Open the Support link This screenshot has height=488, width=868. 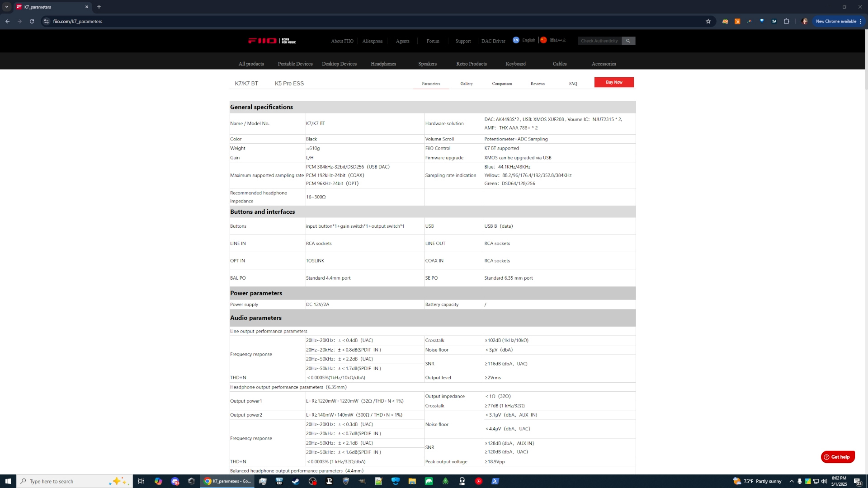pos(463,41)
